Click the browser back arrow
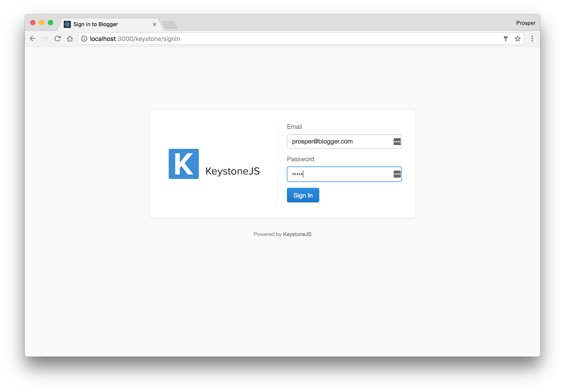 [33, 39]
